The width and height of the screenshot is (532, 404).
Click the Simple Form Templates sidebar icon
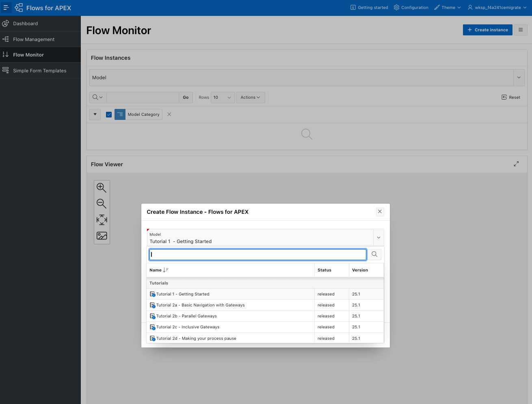(x=6, y=70)
